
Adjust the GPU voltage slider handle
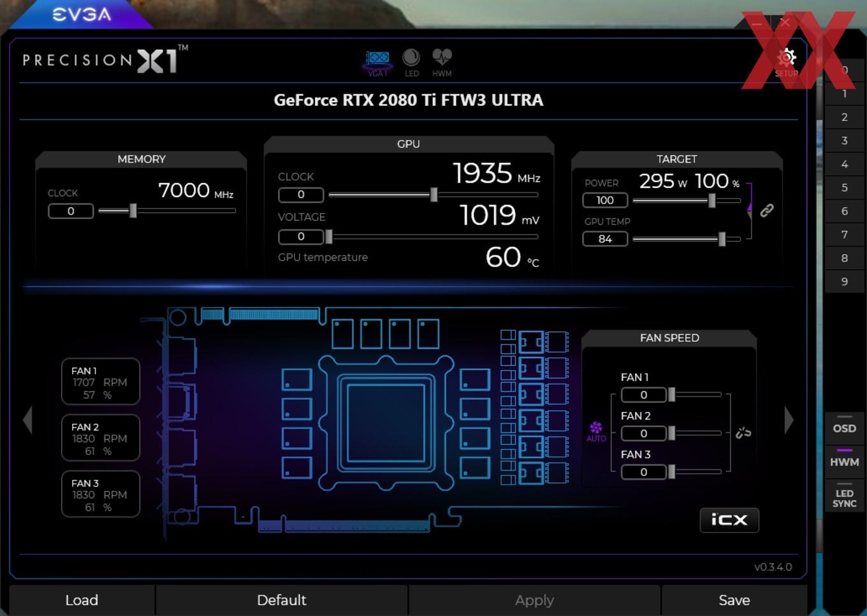click(x=329, y=236)
